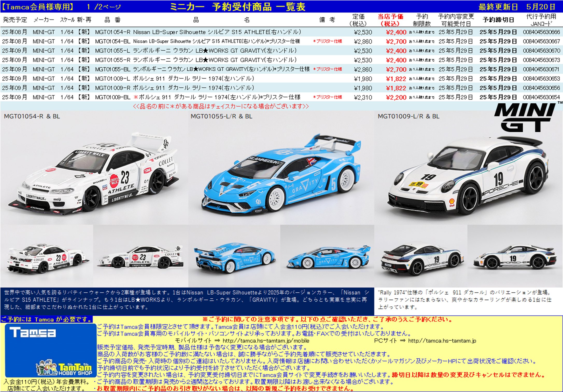Click the PC site URL http://tamca.hs-tamtam.jp
The image size is (563, 392).
click(442, 341)
